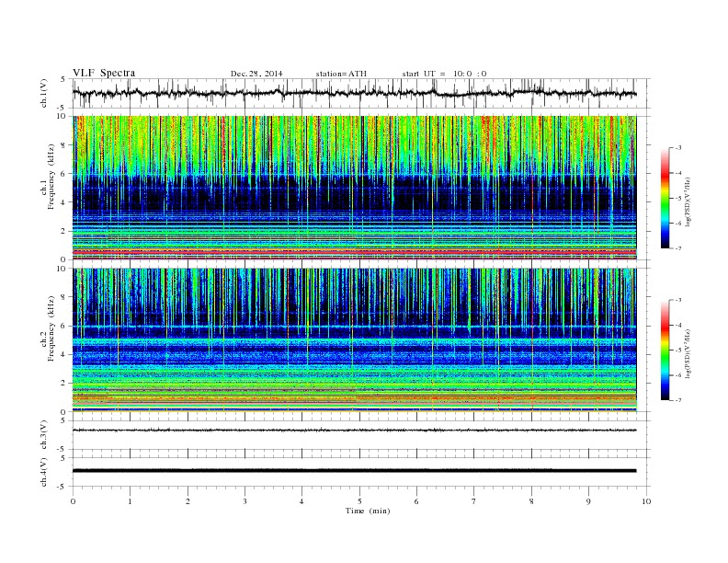Click the ch.1 color scale bar
This screenshot has width=728, height=563.
click(665, 198)
